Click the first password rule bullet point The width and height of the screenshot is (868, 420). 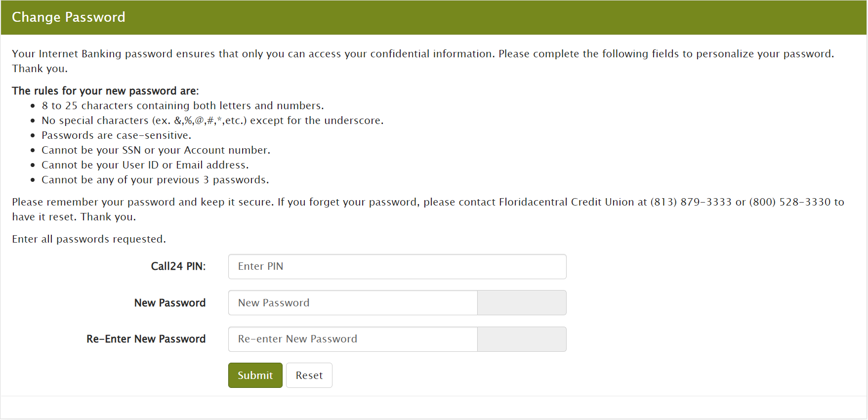pos(183,105)
